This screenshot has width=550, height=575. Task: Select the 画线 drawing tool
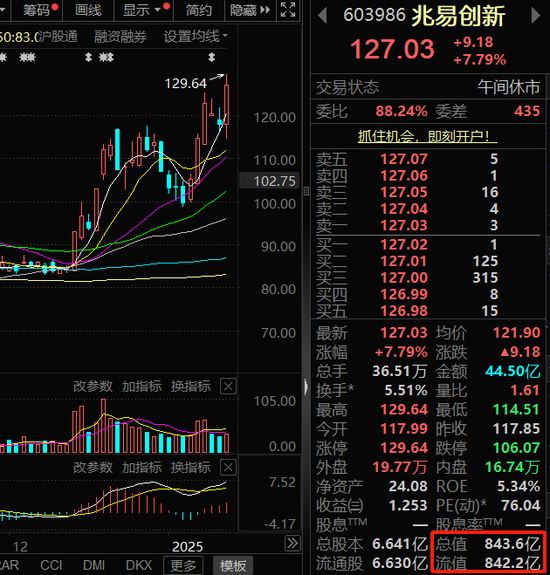[88, 10]
